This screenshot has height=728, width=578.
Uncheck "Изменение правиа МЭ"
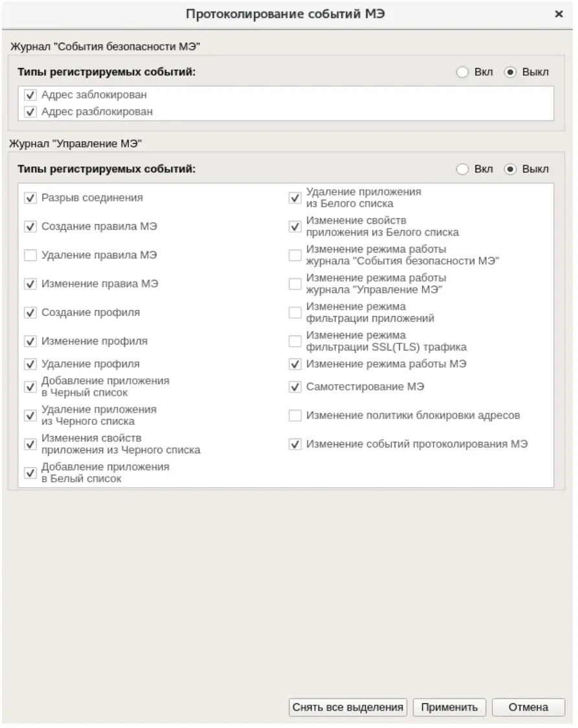coord(30,284)
